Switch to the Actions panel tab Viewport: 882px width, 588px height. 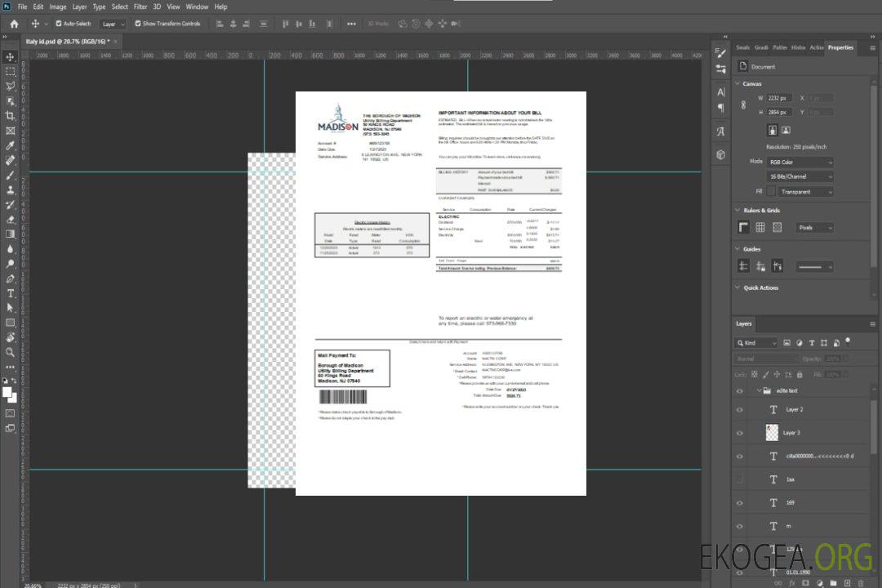tap(816, 47)
